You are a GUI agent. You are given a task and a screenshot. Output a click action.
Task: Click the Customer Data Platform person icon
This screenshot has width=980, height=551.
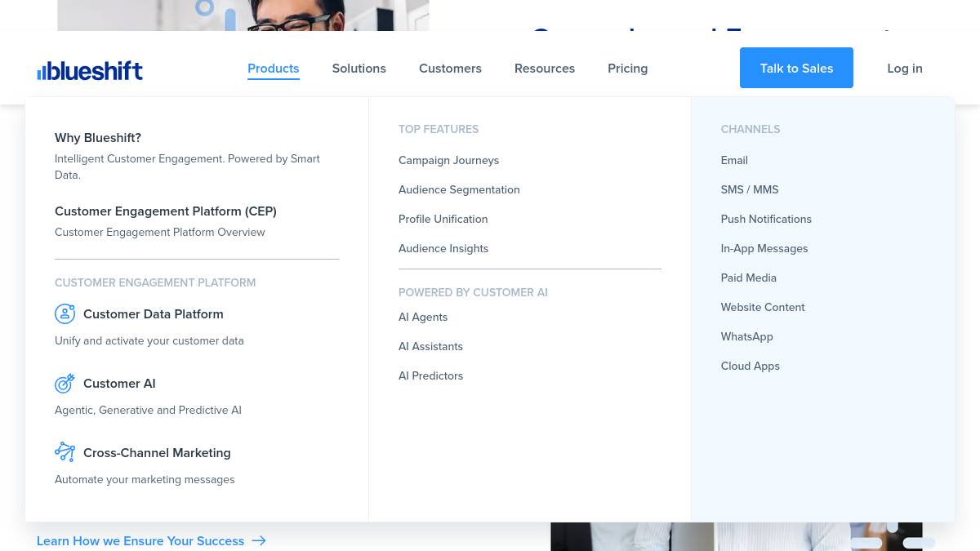tap(65, 313)
